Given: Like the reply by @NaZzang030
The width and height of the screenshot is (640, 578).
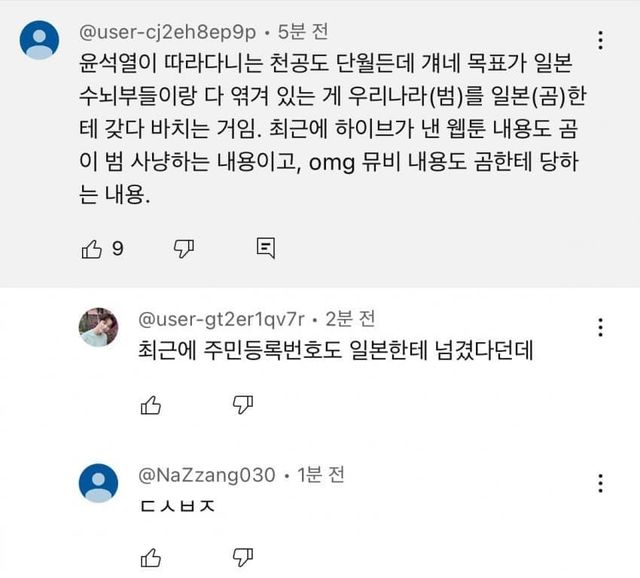Looking at the screenshot, I should [149, 556].
